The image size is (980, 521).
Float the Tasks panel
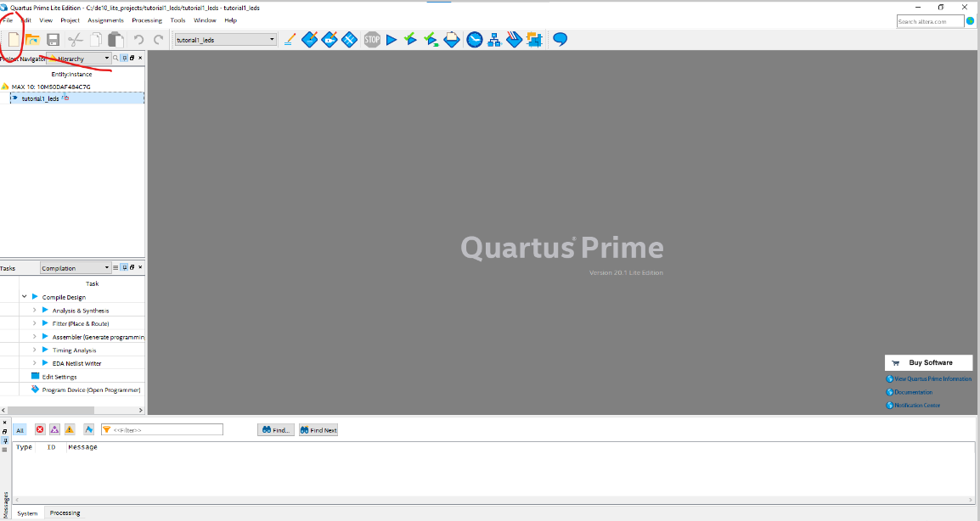tap(132, 267)
